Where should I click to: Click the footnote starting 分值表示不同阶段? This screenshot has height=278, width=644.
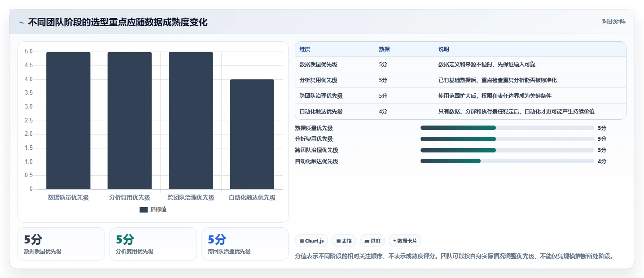(x=454, y=256)
